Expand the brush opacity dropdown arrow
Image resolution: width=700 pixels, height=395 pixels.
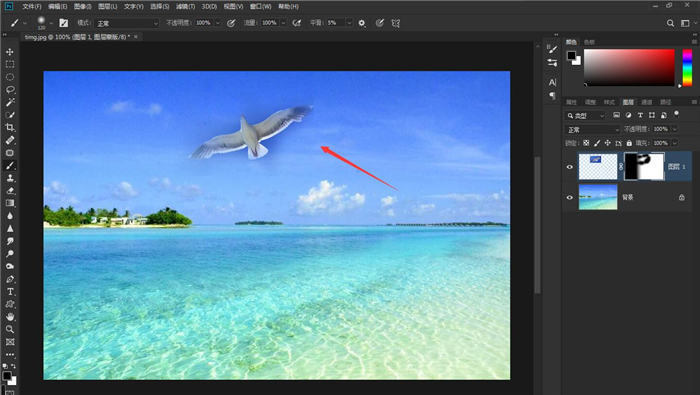(218, 23)
